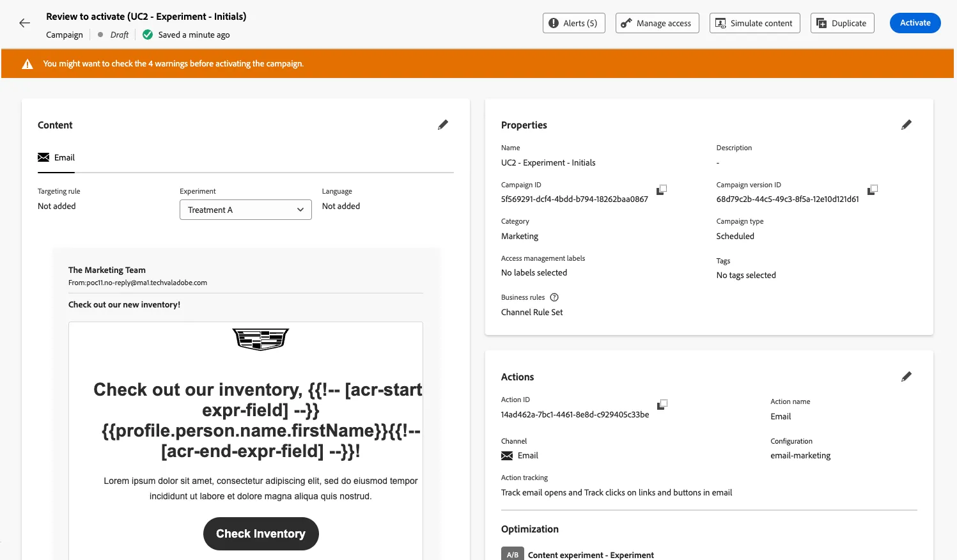
Task: Duplicate this campaign
Action: pyautogui.click(x=843, y=23)
